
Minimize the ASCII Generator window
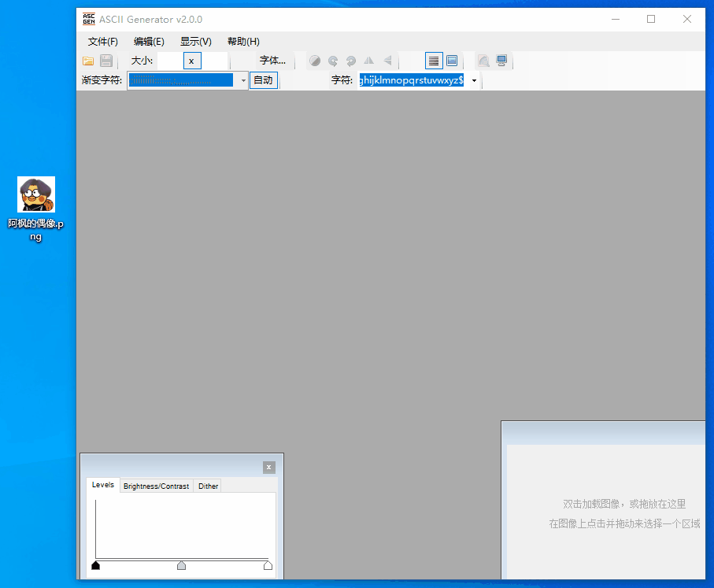coord(616,19)
